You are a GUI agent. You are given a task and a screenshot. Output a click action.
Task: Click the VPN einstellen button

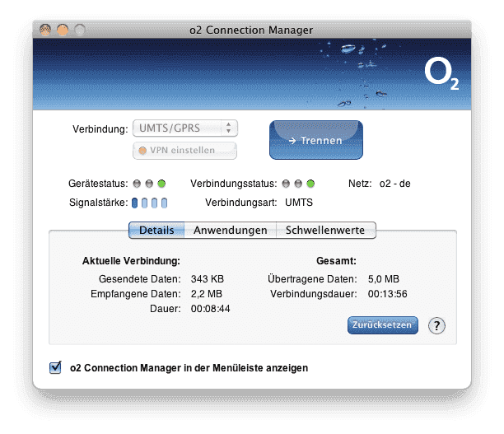(184, 151)
